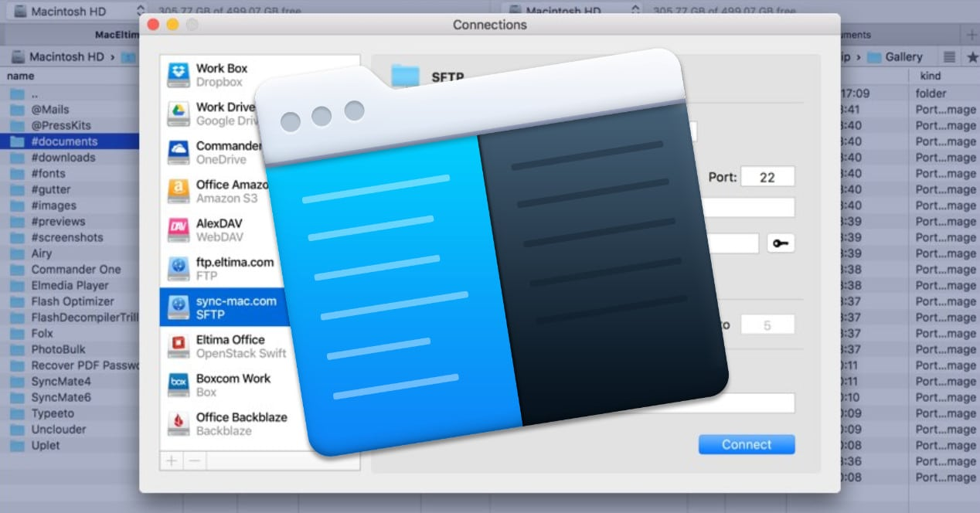Select the @PressKits folder row
This screenshot has width=980, height=513.
pos(70,125)
